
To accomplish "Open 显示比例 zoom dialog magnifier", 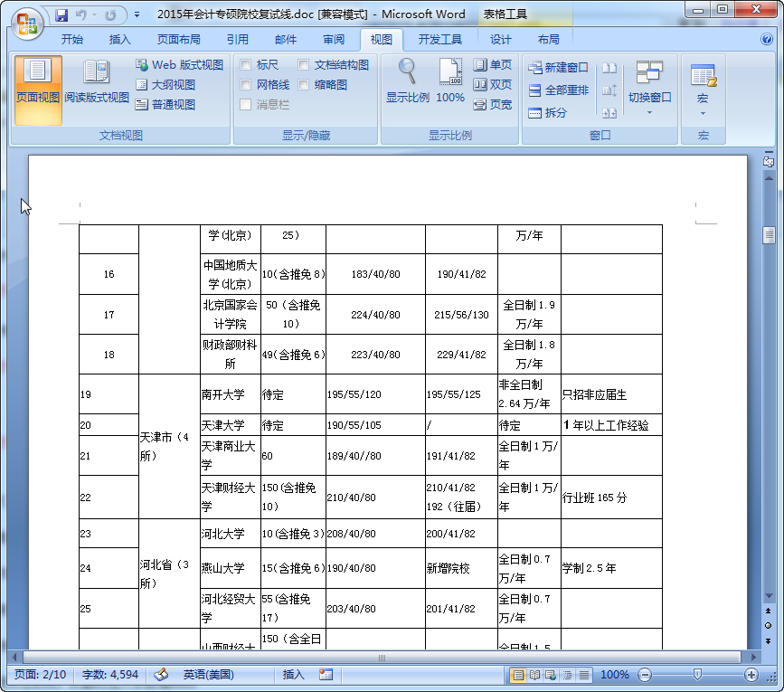I will 408,81.
